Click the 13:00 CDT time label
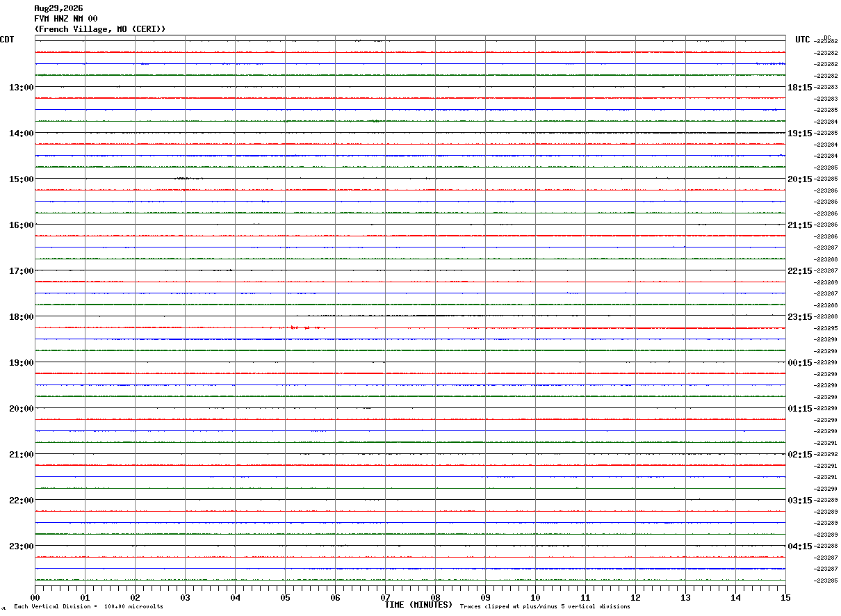Image resolution: width=841 pixels, height=616 pixels. click(22, 87)
